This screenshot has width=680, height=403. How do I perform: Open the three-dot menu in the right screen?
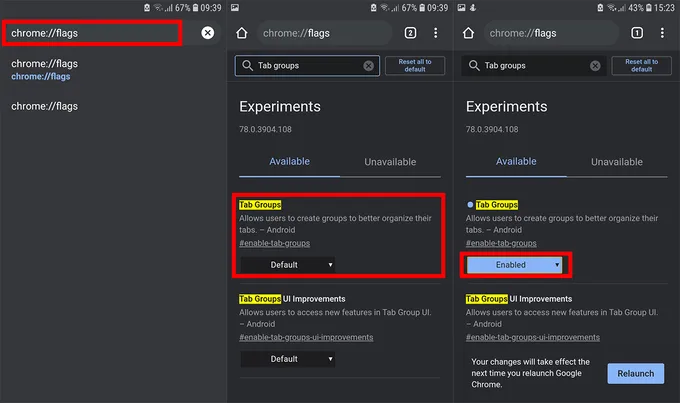(662, 33)
